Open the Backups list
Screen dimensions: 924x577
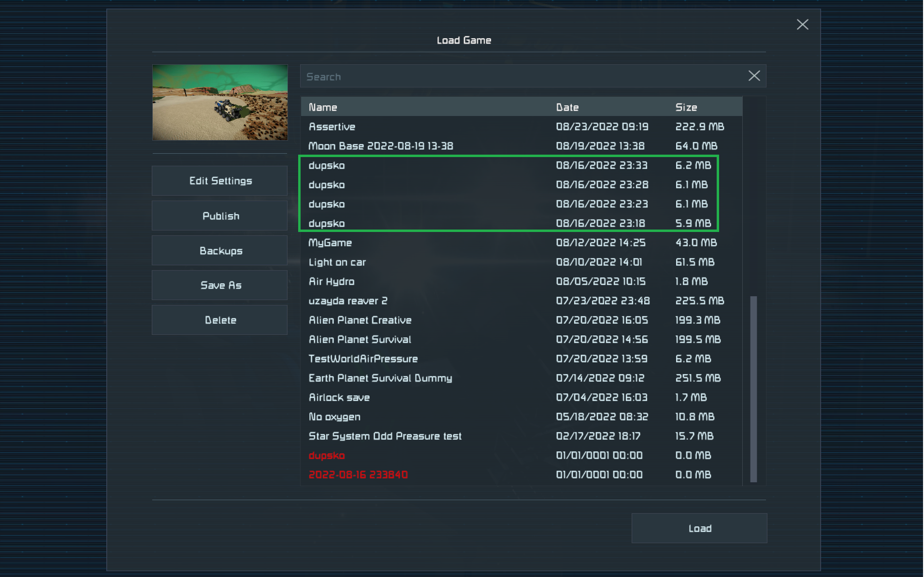pos(220,250)
